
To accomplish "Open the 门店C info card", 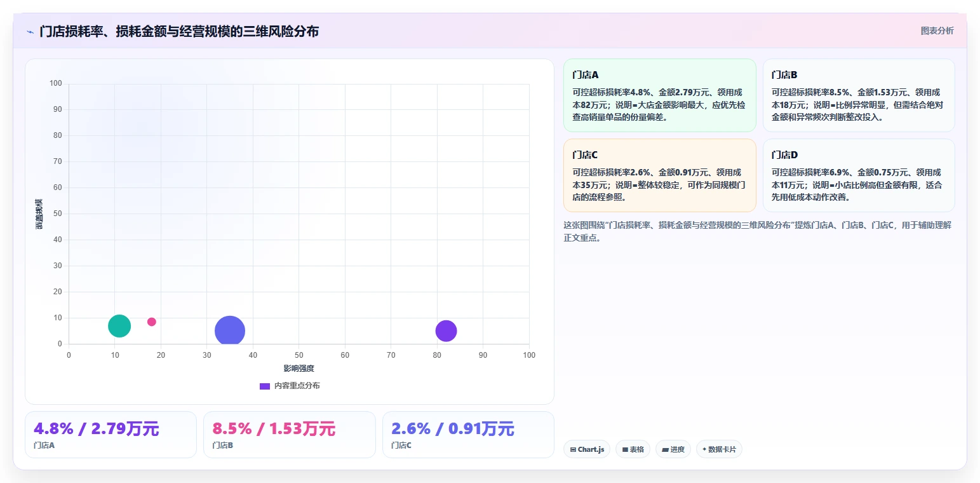I will click(x=659, y=175).
